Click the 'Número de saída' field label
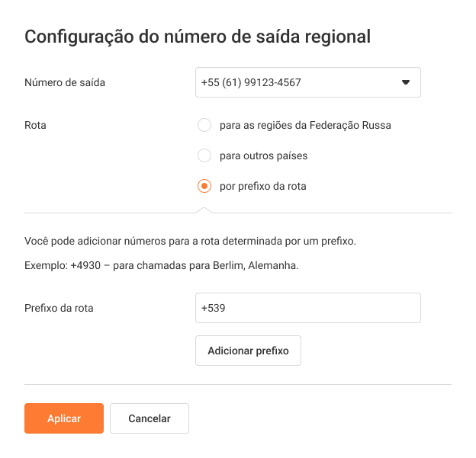This screenshot has height=458, width=476. click(65, 82)
